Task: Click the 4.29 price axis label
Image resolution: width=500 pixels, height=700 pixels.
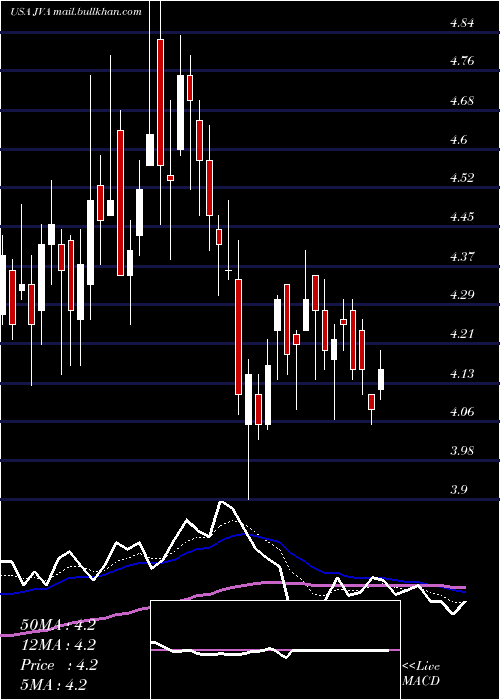Action: [x=462, y=295]
